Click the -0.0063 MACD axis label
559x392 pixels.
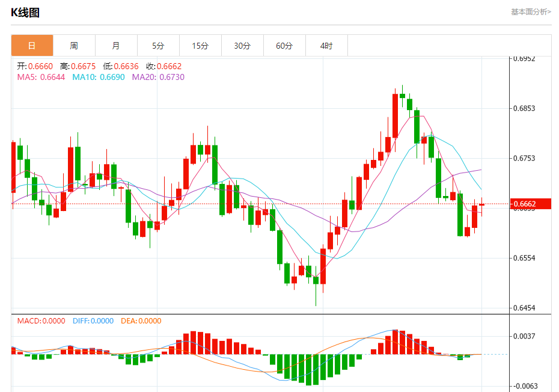(x=524, y=386)
